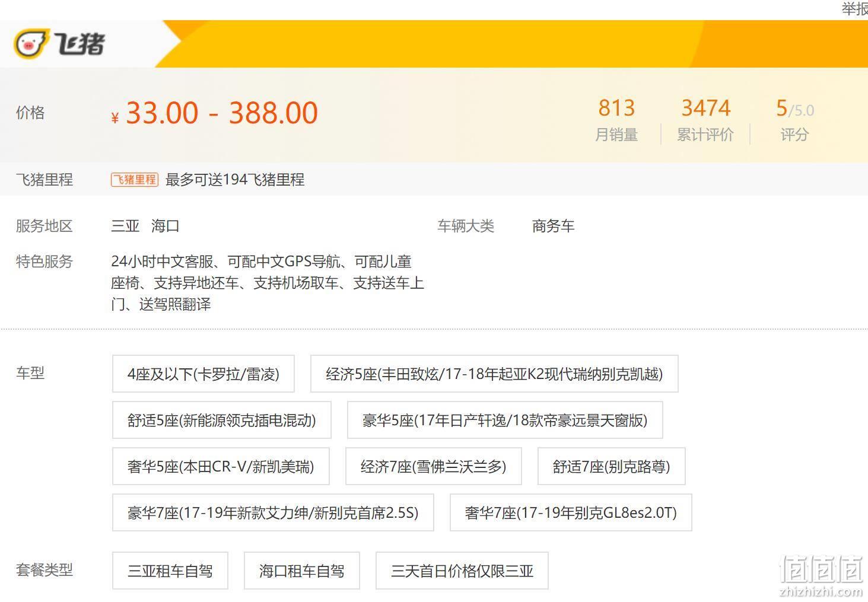868x602 pixels.
Task: Click the 商务车 vehicle category value
Action: click(x=554, y=226)
